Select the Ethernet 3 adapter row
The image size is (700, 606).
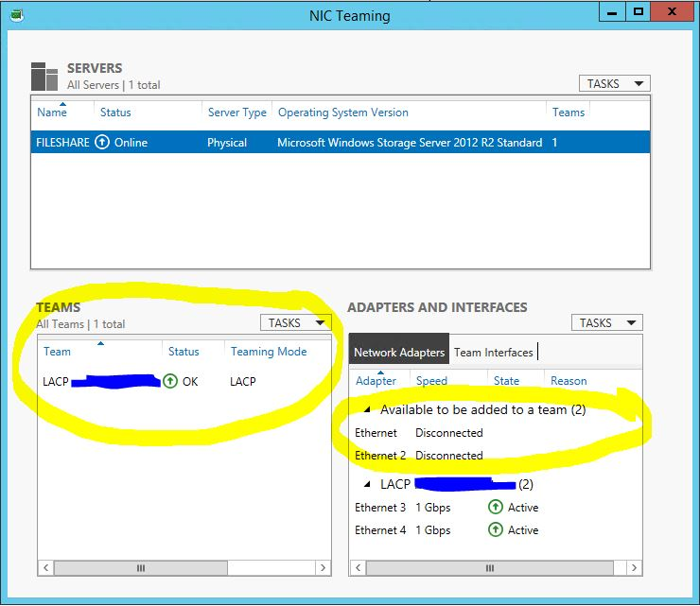pos(496,508)
